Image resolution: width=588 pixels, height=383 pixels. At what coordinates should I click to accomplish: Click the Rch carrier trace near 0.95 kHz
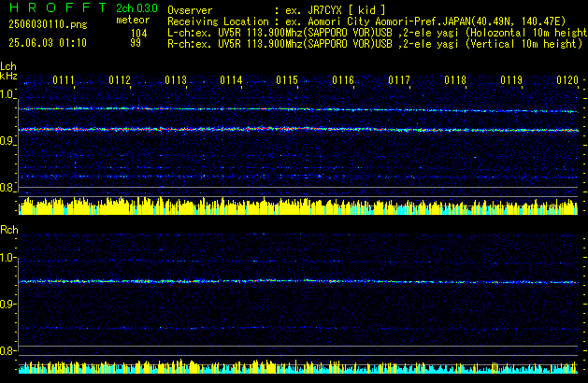pos(298,281)
